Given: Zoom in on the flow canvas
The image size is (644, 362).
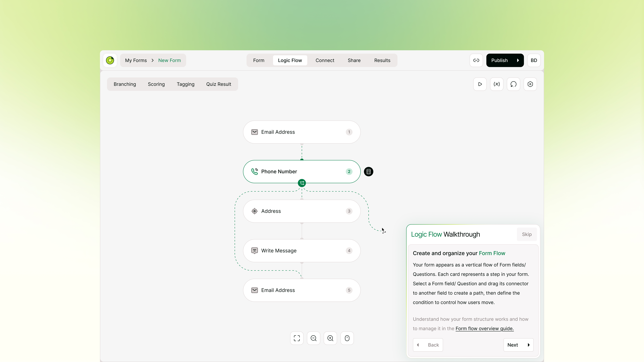Looking at the screenshot, I should 330,338.
